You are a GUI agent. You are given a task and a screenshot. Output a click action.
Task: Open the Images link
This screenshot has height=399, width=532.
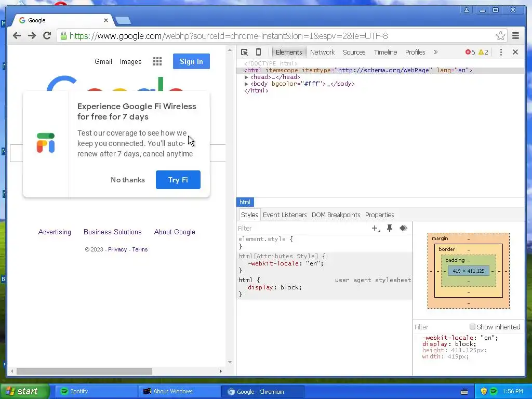click(130, 62)
